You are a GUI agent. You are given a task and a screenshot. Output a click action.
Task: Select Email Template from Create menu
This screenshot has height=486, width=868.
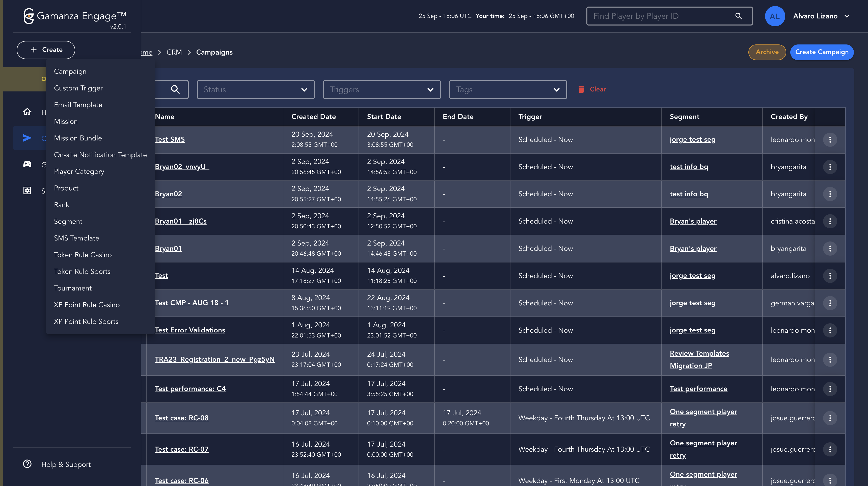coord(78,105)
